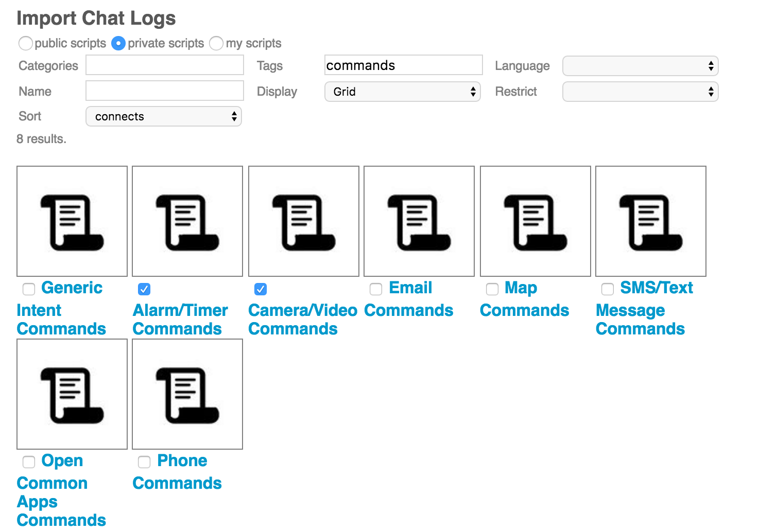
Task: Check the SMS/Text Message Commands checkbox
Action: [x=608, y=289]
